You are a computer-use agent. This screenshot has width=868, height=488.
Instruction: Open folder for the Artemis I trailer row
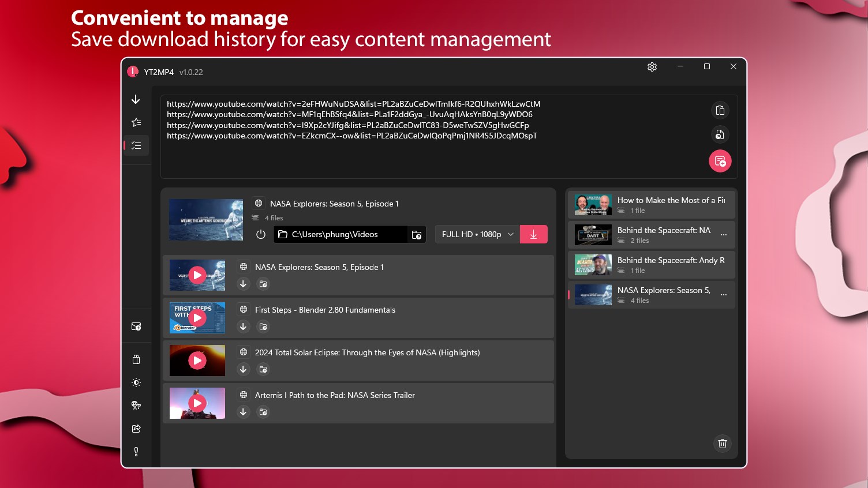pyautogui.click(x=263, y=412)
